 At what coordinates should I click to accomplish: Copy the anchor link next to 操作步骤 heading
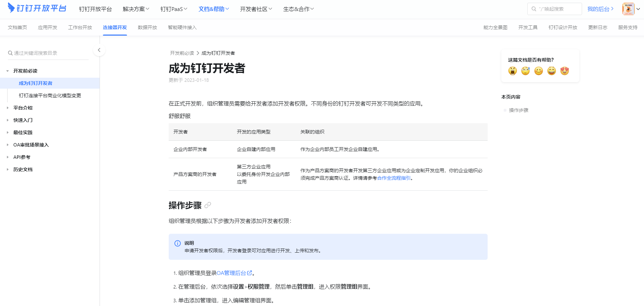[x=208, y=205]
